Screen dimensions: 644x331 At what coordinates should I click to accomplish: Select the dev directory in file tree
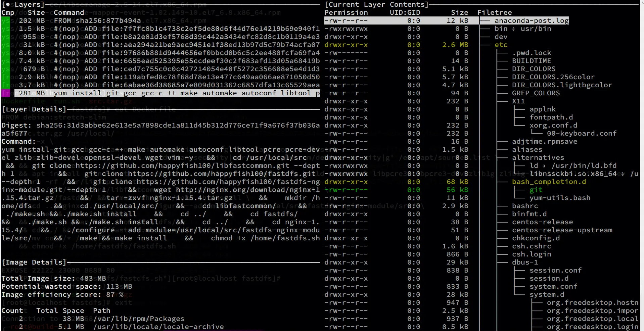(501, 37)
